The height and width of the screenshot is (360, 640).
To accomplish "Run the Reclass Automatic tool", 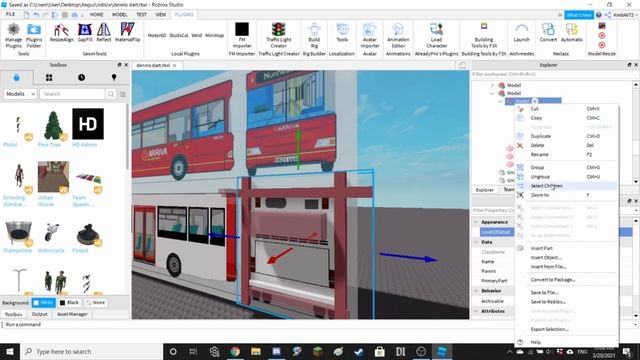I will tap(572, 33).
